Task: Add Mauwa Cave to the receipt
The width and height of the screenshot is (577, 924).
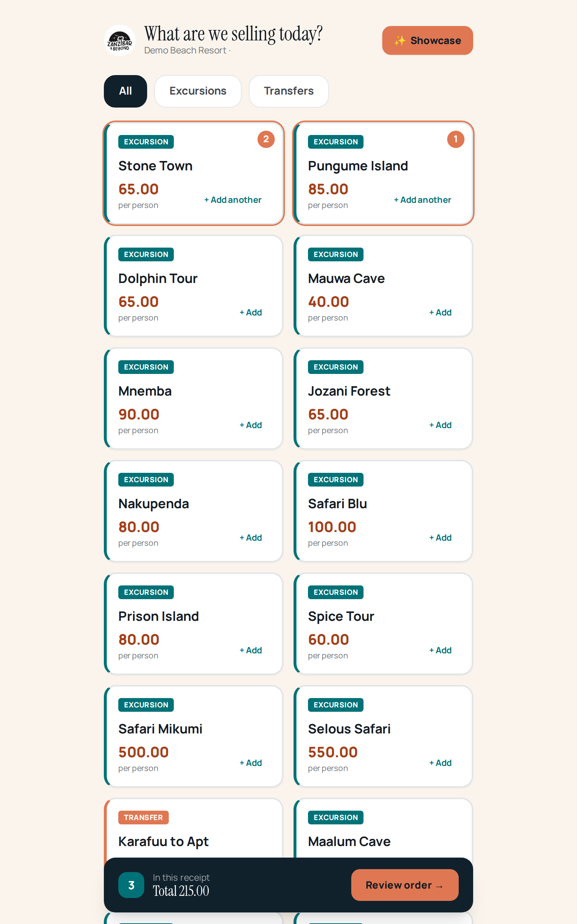Action: click(440, 312)
